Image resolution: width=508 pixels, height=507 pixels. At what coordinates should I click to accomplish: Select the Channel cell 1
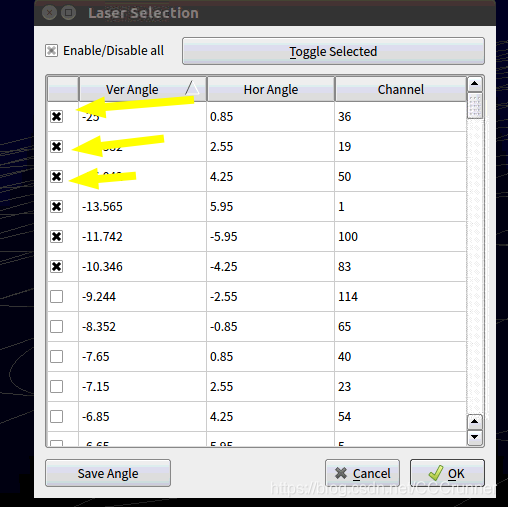tap(401, 207)
